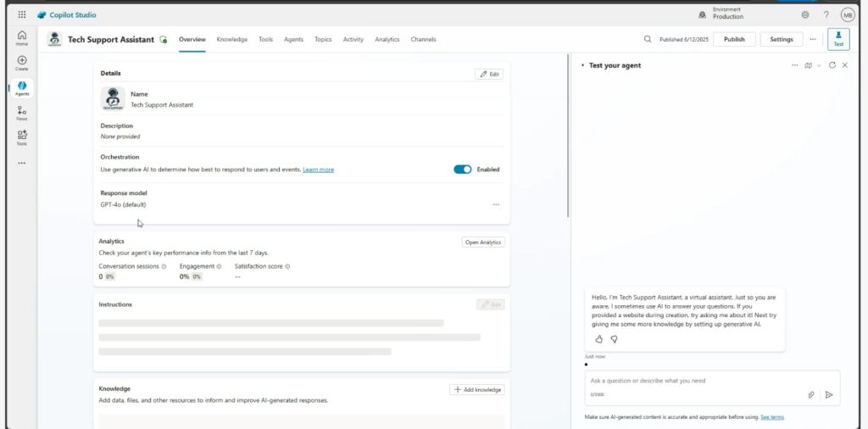Image resolution: width=868 pixels, height=429 pixels.
Task: Click the agent header avatar icon
Action: pyautogui.click(x=55, y=39)
